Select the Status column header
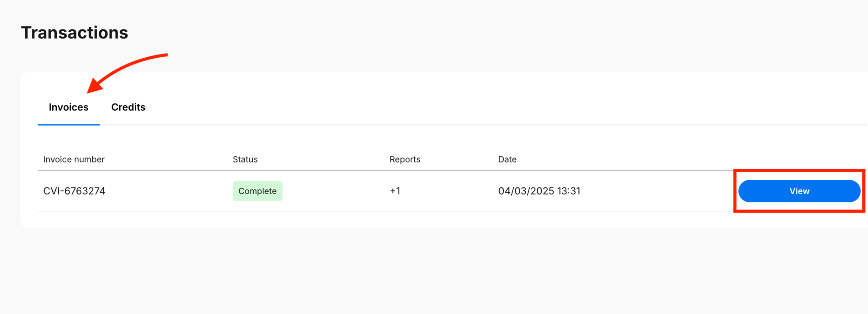Image resolution: width=868 pixels, height=314 pixels. 245,159
